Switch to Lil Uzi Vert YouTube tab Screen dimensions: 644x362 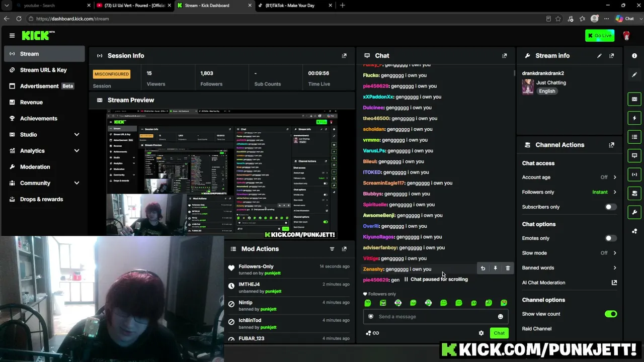point(134,6)
